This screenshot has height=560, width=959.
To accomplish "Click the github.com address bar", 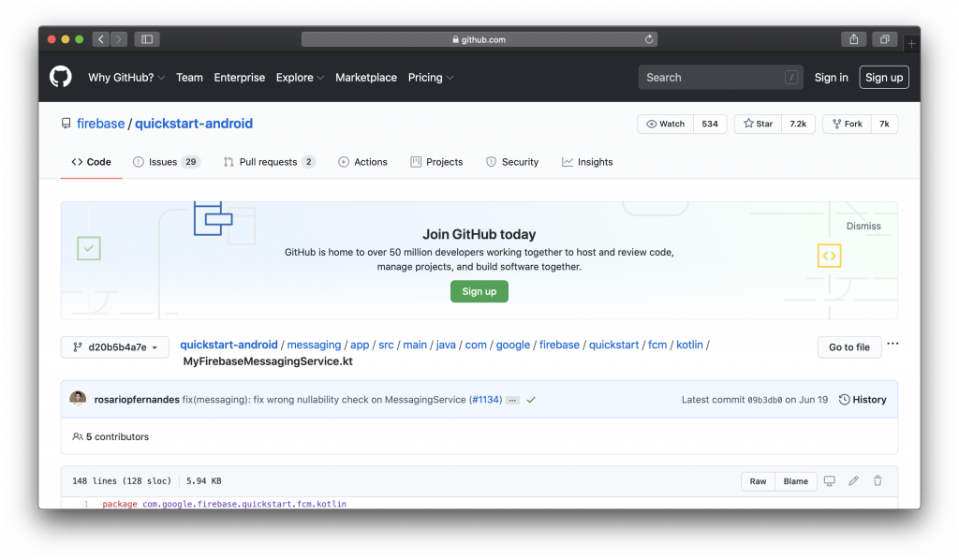I will 479,39.
